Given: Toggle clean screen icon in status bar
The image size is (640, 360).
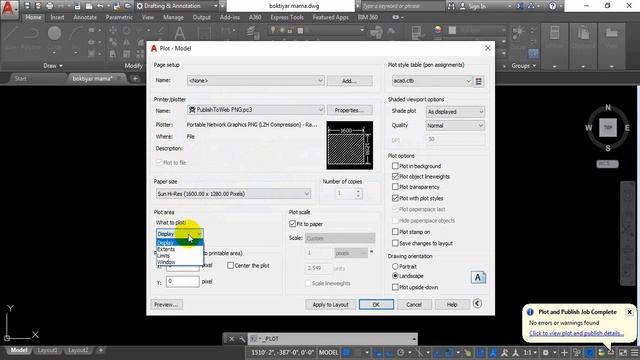Looking at the screenshot, I should pyautogui.click(x=623, y=352).
